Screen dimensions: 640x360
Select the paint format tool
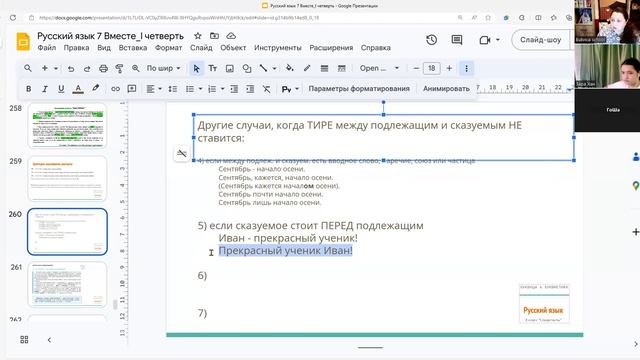(119, 69)
